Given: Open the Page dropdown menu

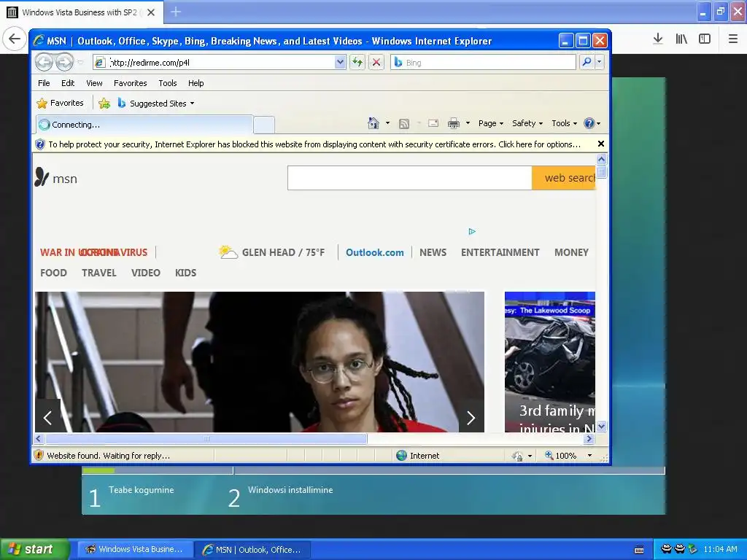Looking at the screenshot, I should tap(491, 123).
